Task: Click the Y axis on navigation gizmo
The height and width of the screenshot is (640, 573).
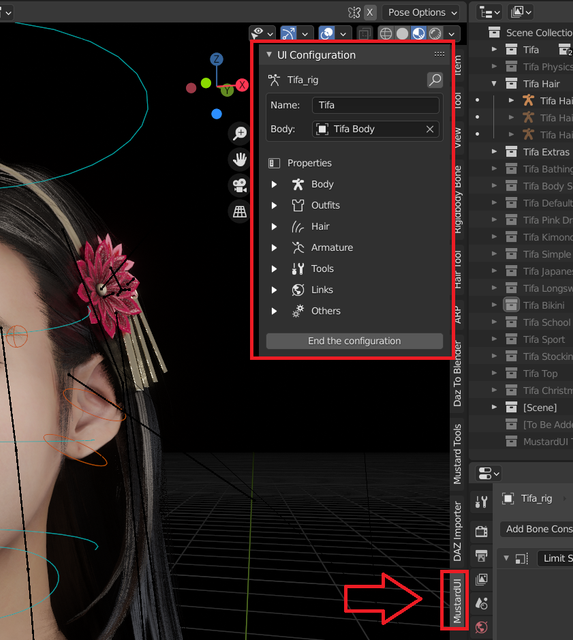Action: pyautogui.click(x=227, y=90)
